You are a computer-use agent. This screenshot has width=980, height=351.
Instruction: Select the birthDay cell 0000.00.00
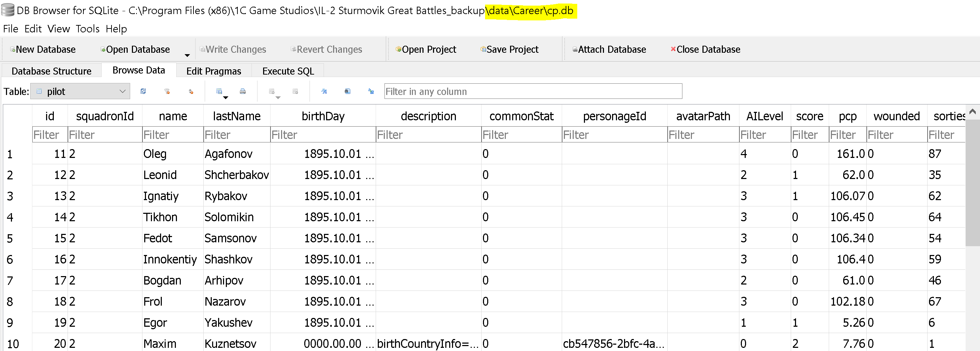[x=323, y=344]
